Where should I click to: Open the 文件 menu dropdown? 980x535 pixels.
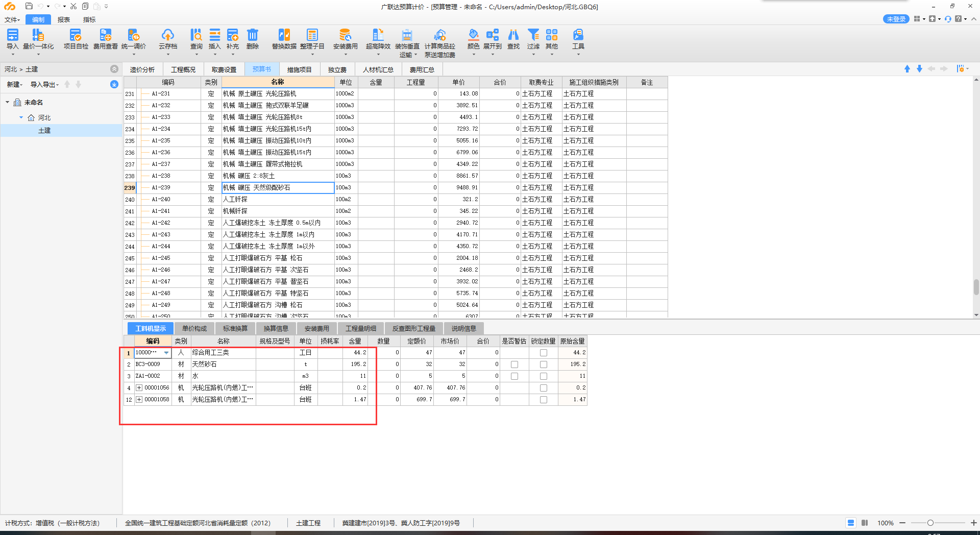12,19
